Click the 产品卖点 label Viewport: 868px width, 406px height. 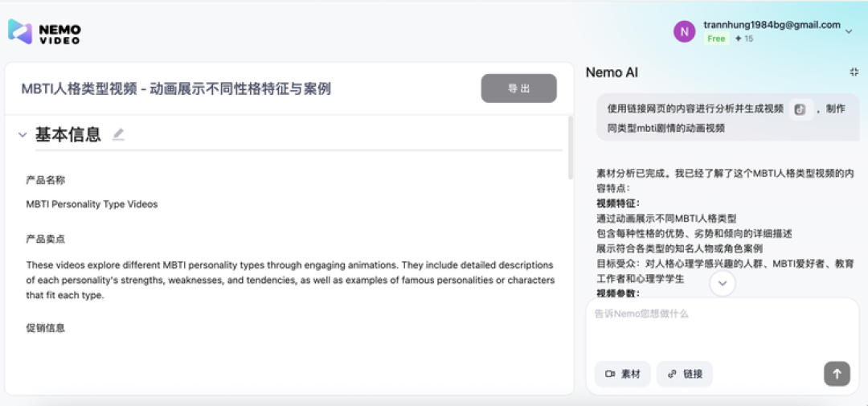(x=45, y=240)
